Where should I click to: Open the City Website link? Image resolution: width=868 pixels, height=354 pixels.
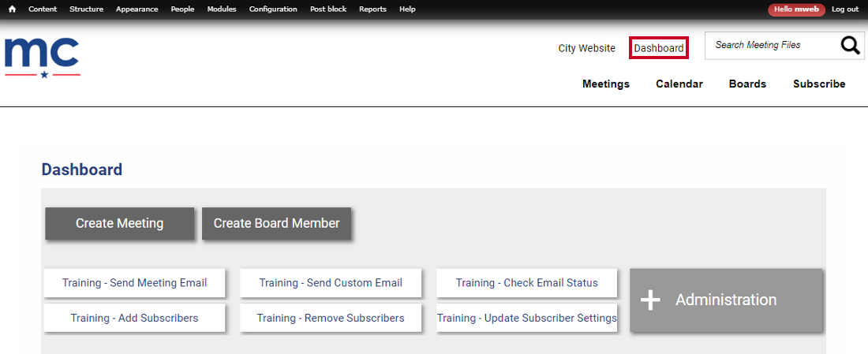(587, 49)
